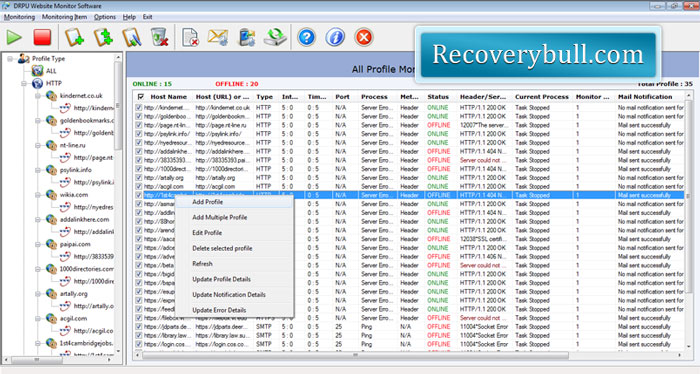This screenshot has width=700, height=374.
Task: Click the tree panel vertical scrollbar thumb
Action: pyautogui.click(x=118, y=106)
